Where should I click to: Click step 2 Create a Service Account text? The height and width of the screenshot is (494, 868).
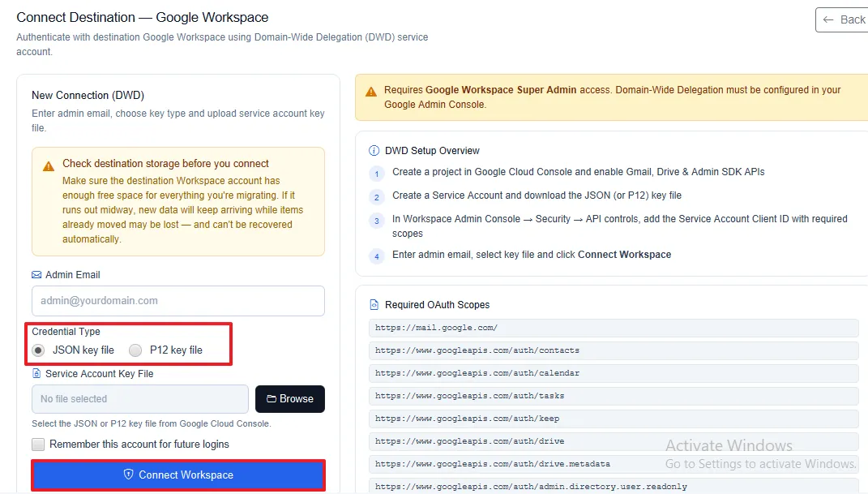click(x=537, y=195)
